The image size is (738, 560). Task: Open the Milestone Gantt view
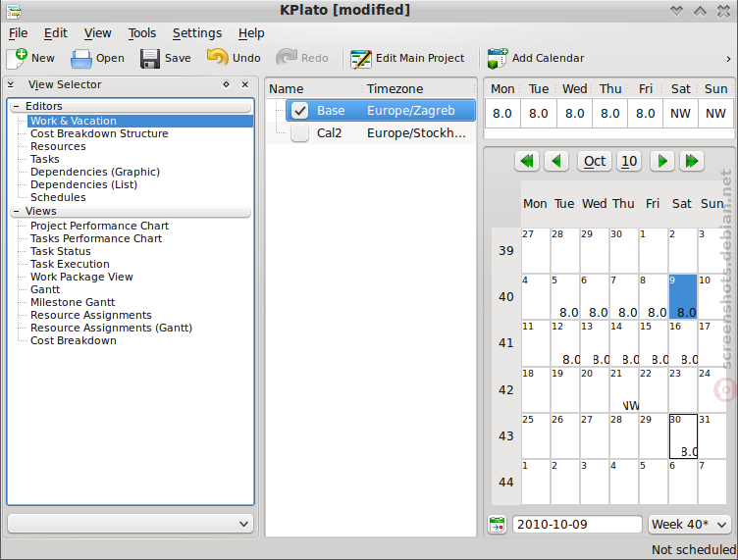73,302
